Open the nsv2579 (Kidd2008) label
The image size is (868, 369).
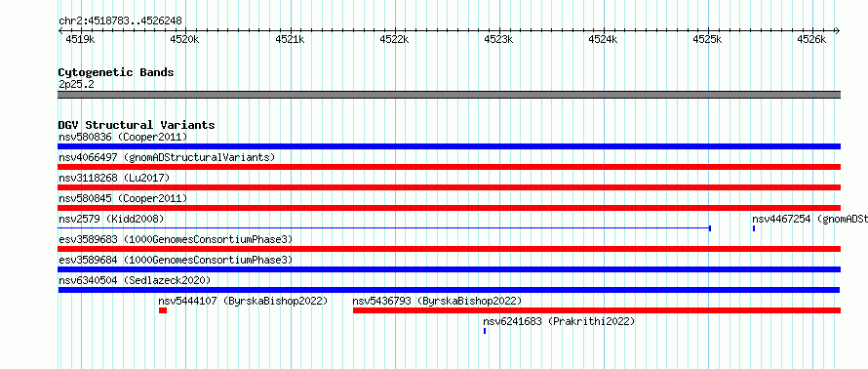coord(111,219)
